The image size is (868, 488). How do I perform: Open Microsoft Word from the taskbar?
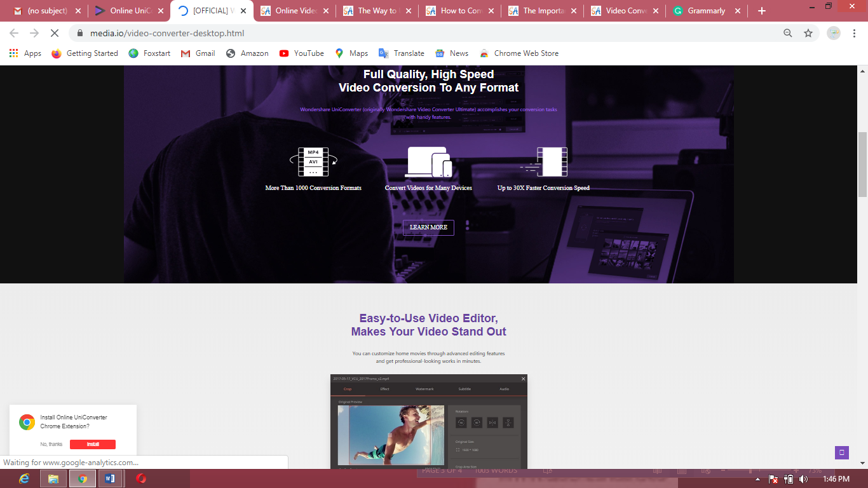pos(111,478)
